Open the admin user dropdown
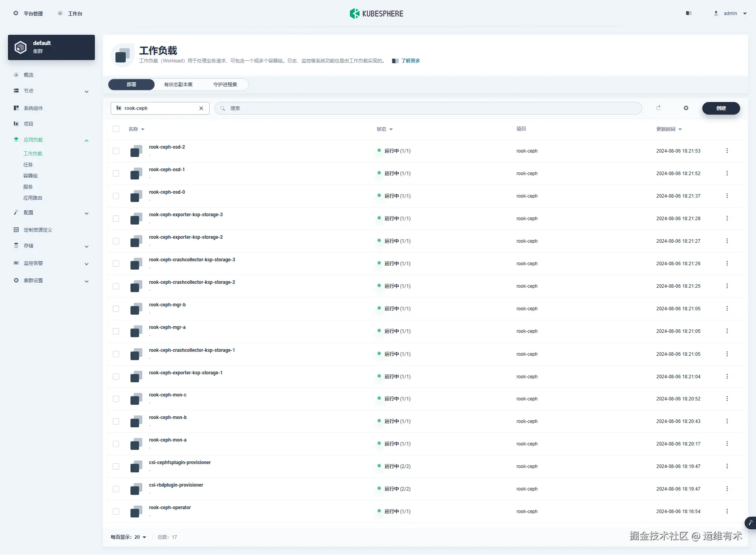 pos(731,13)
